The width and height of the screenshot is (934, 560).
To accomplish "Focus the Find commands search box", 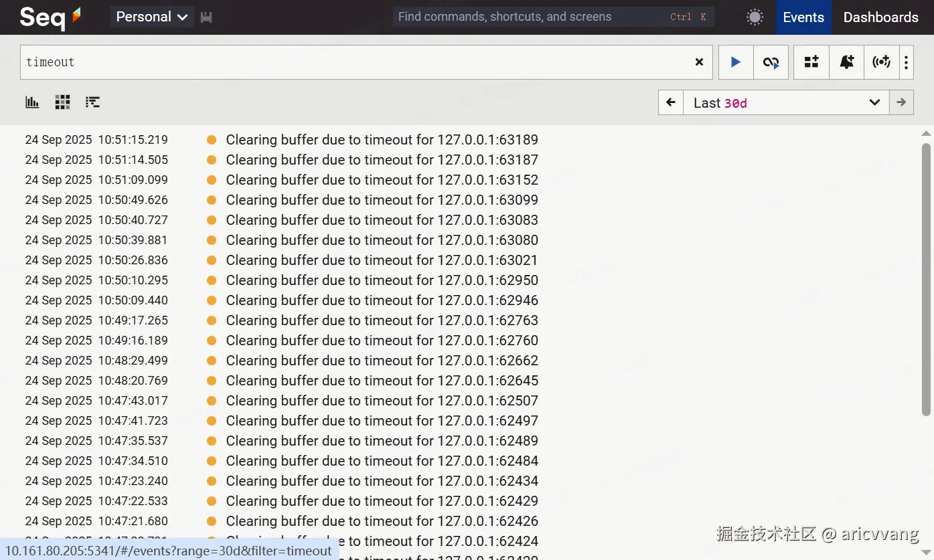I will pyautogui.click(x=529, y=17).
